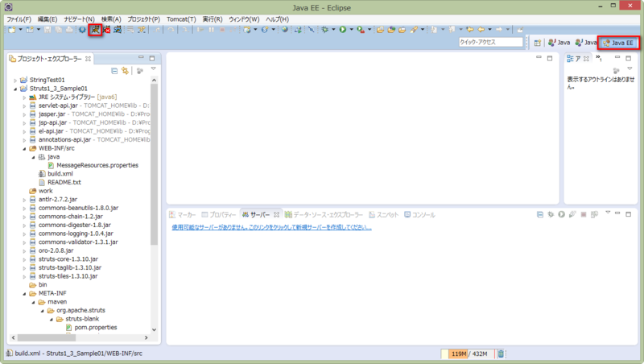Click the heap memory status 119M / 432M
Screen dimensions: 644x364
[x=469, y=354]
